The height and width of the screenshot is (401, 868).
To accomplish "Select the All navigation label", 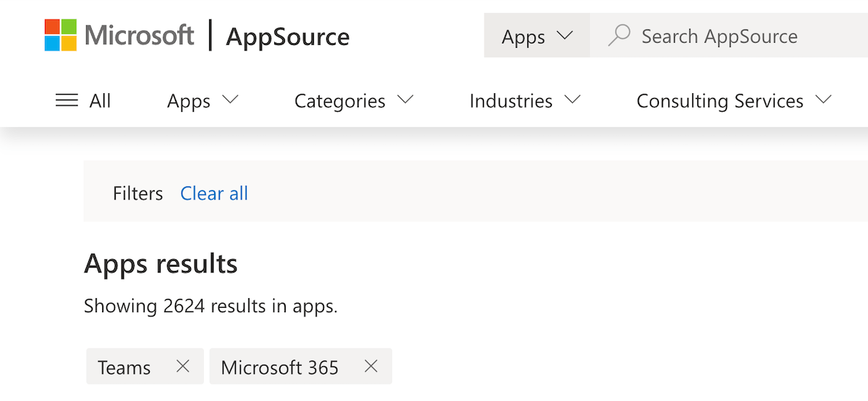I will (101, 101).
